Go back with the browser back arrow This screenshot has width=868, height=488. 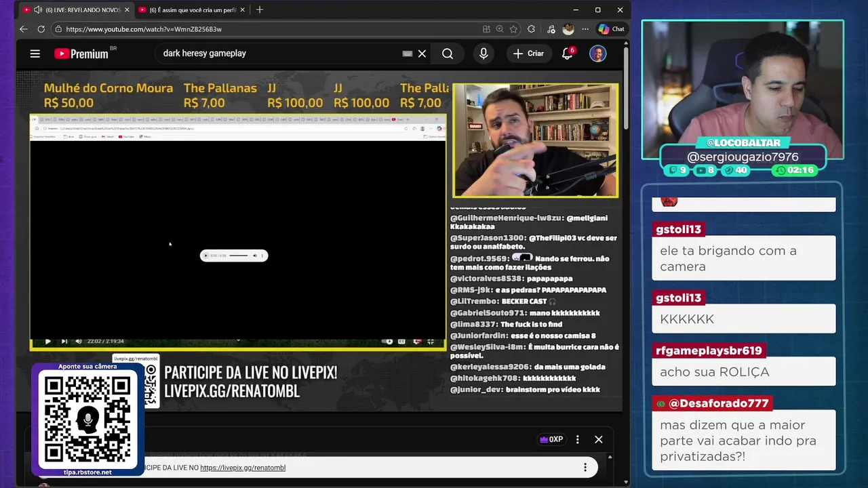[23, 29]
